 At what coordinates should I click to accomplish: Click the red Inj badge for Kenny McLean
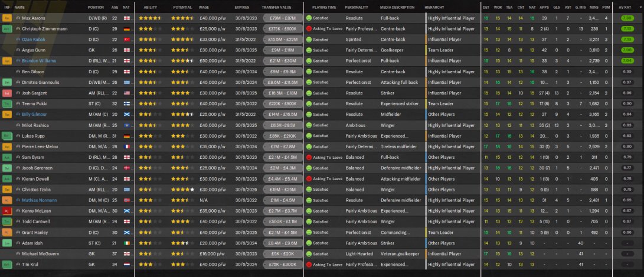(x=7, y=211)
